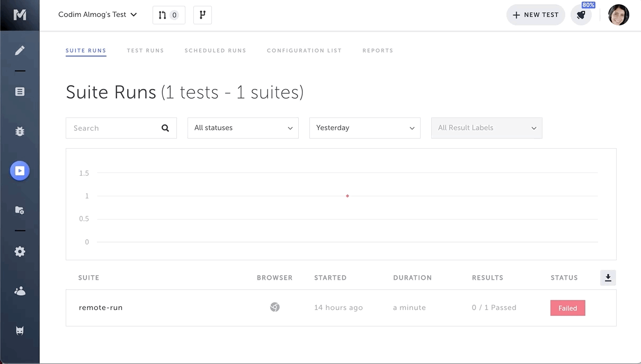Image resolution: width=641 pixels, height=364 pixels.
Task: Click the New Test button
Action: coord(536,15)
